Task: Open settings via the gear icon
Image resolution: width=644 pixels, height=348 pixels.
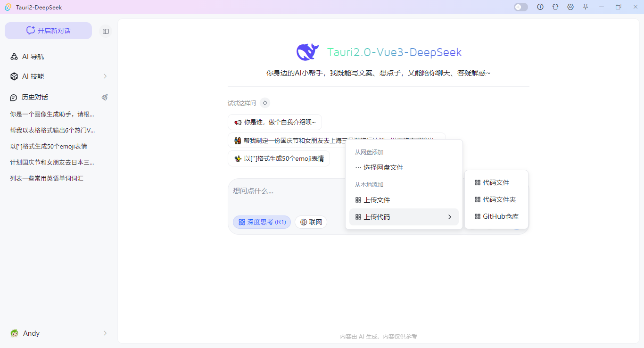Action: coord(570,7)
